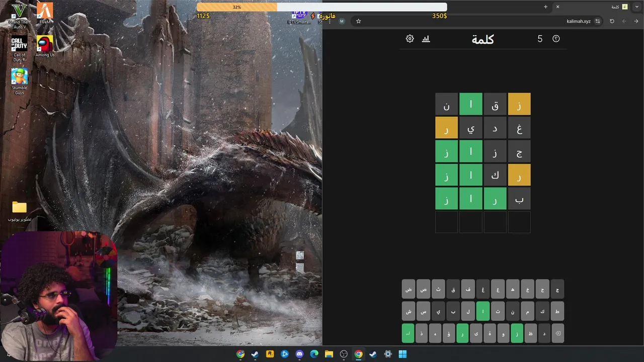Launch Grand Theft Auto V desktop shortcut

(19, 15)
